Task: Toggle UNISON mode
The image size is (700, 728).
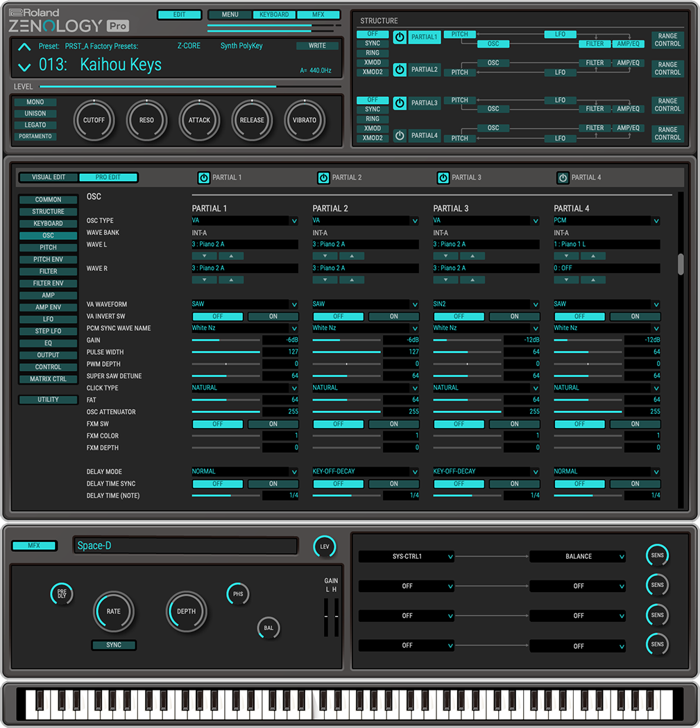Action: (x=35, y=114)
